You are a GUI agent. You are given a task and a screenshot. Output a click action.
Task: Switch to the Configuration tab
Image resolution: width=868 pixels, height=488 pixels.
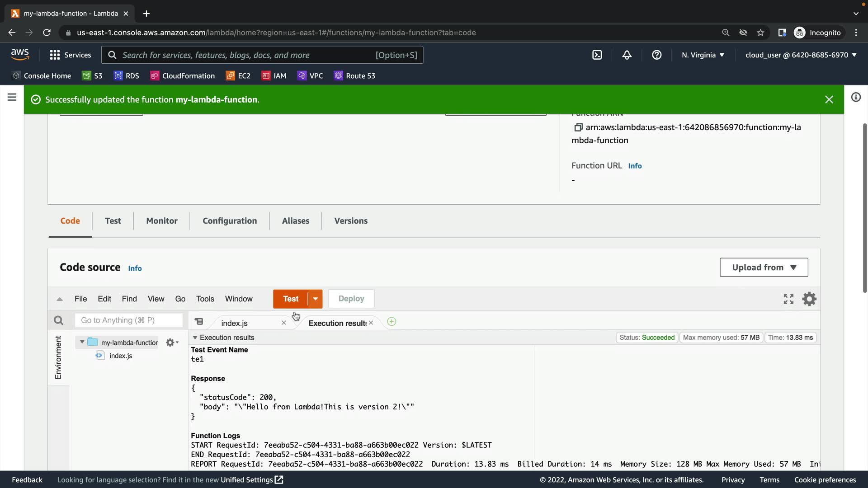pos(230,221)
